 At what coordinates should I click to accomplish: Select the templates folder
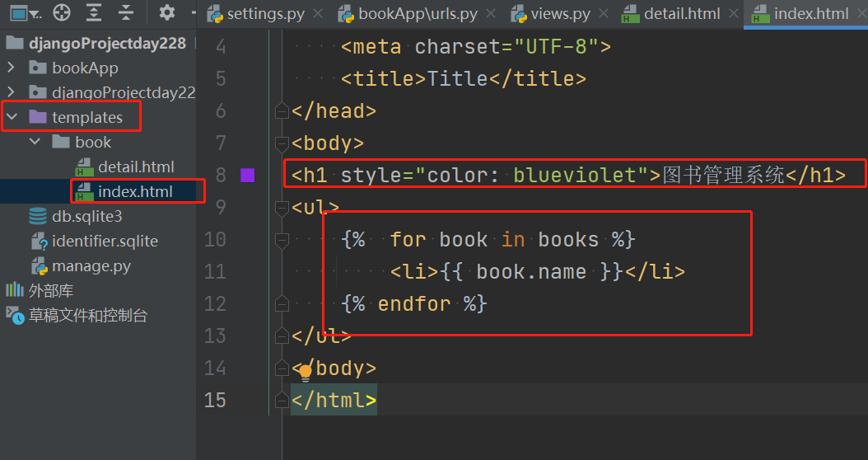click(x=87, y=118)
